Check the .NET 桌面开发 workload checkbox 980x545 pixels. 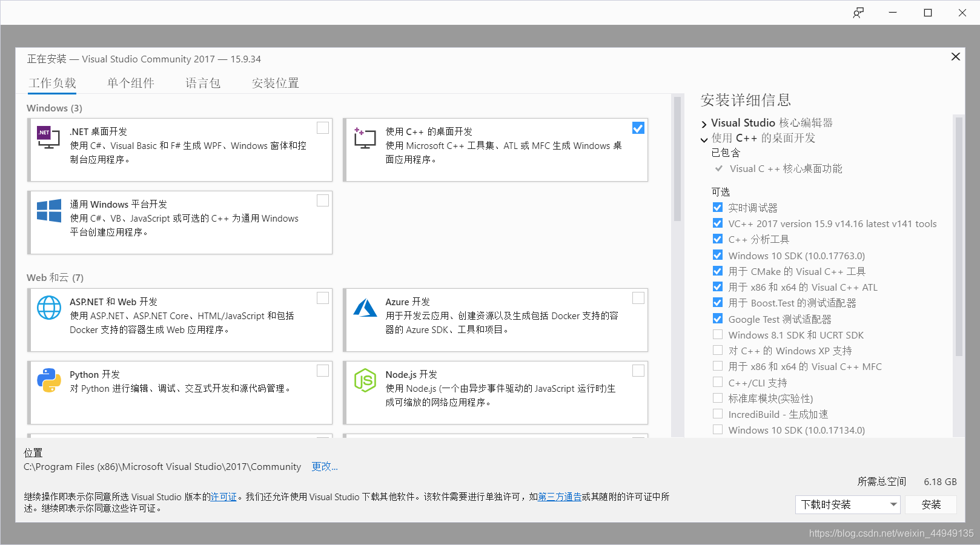click(x=323, y=128)
